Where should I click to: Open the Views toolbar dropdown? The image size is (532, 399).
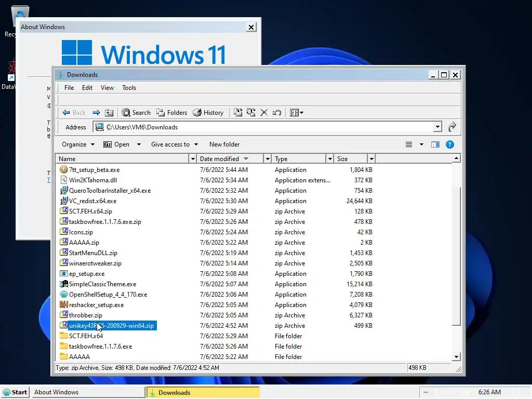tap(297, 113)
